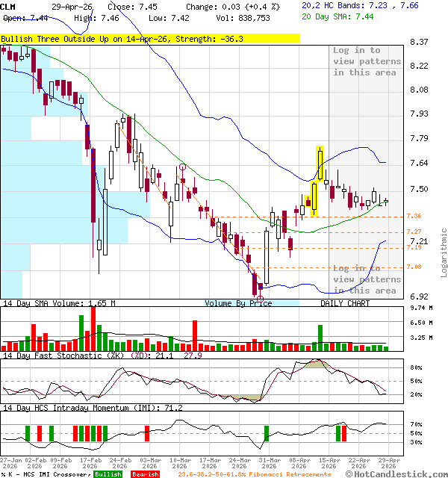Click the DAILY CHART label
Image resolution: width=448 pixels, height=478 pixels.
pyautogui.click(x=345, y=303)
